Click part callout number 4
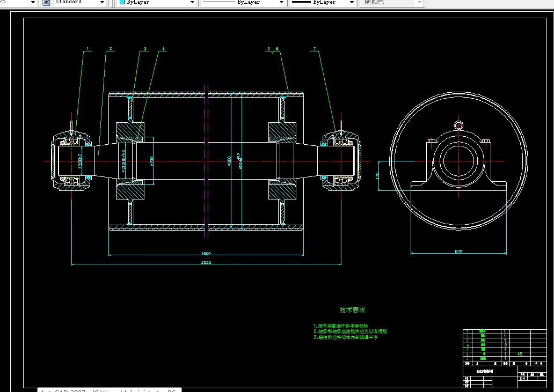The height and width of the screenshot is (392, 554). pyautogui.click(x=163, y=49)
